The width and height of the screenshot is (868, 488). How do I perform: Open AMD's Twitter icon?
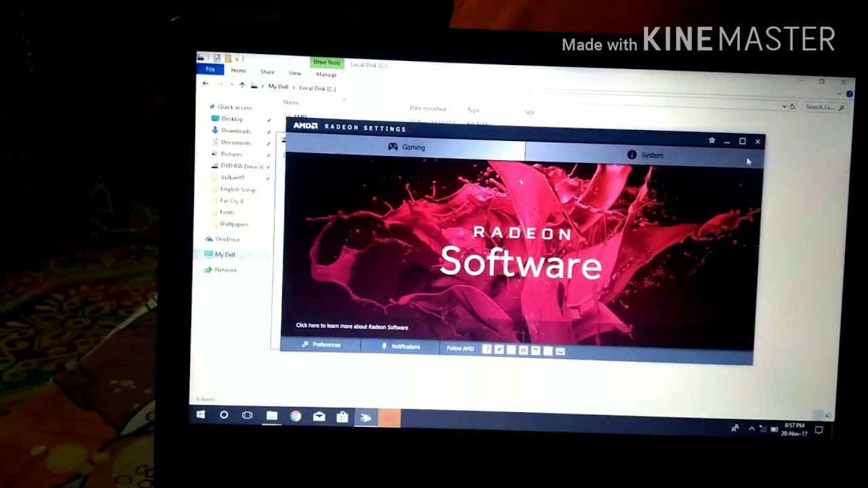tap(498, 350)
